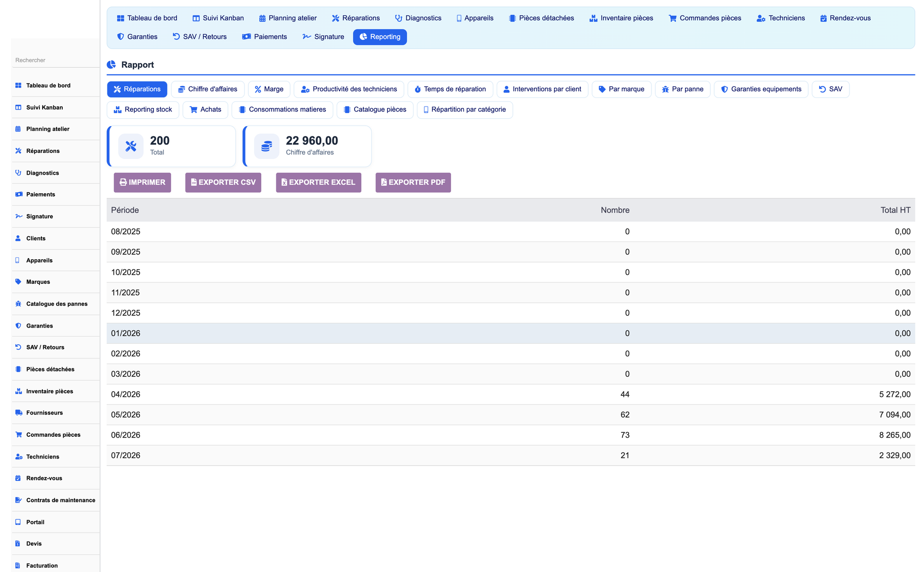Switch to Chiffre d'affaires report tab

[207, 89]
